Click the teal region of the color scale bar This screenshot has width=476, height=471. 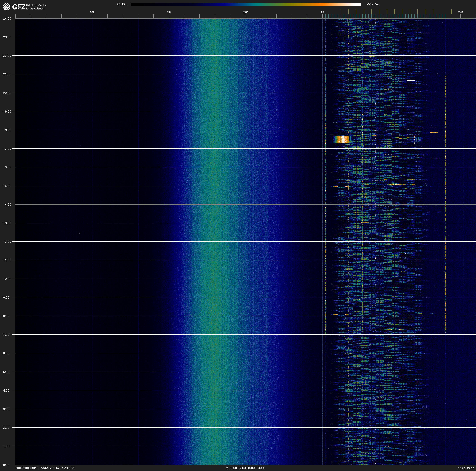256,4
